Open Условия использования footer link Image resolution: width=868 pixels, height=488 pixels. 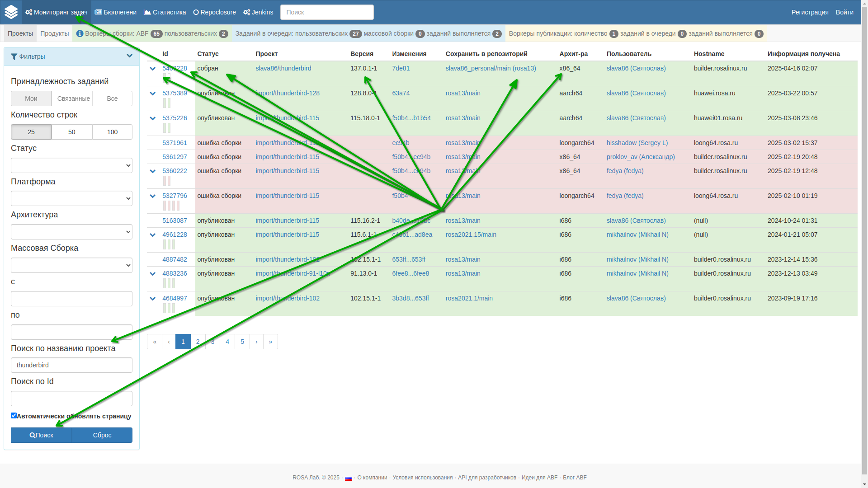(422, 478)
